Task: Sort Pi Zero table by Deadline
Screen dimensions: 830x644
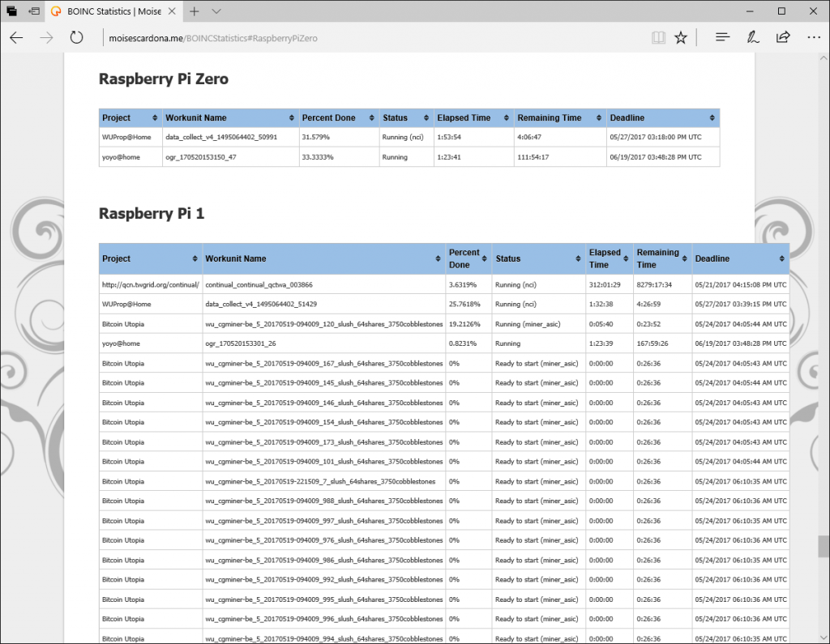Action: [663, 118]
